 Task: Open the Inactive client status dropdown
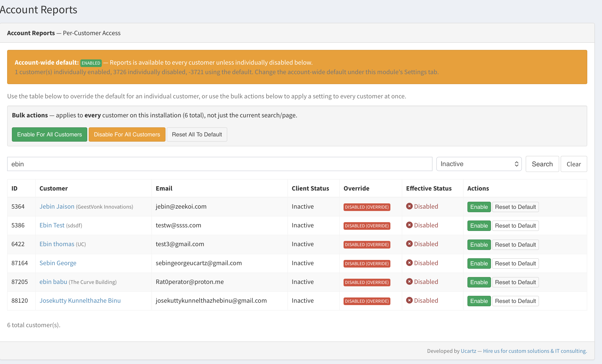(479, 164)
